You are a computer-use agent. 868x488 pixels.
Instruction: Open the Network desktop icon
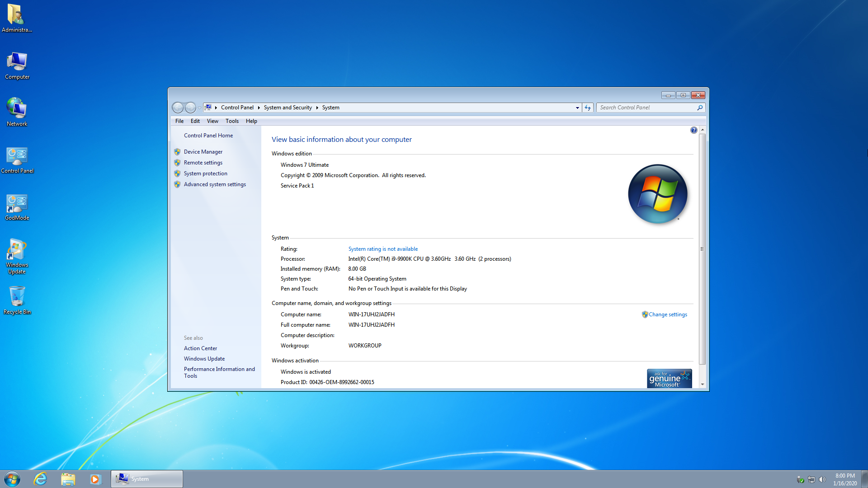point(17,112)
